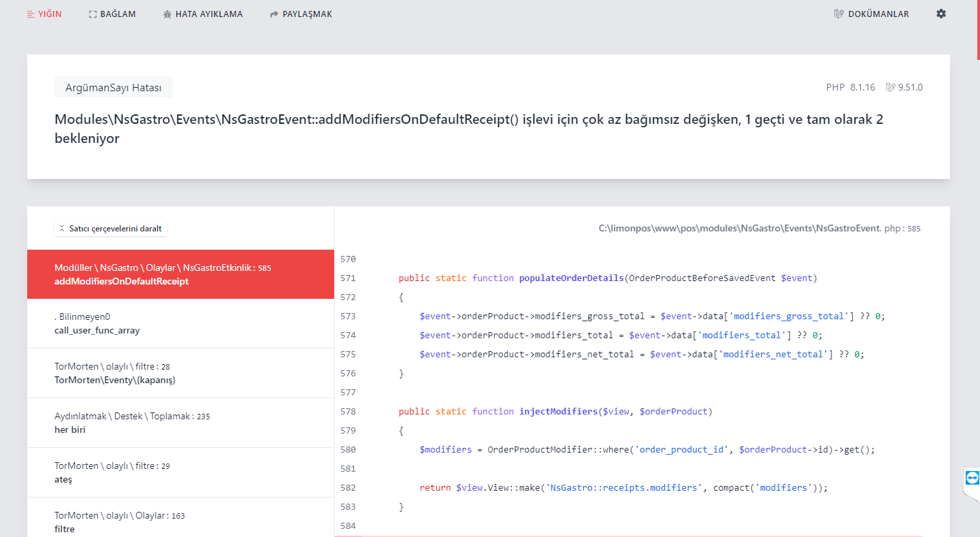Open the Ignition settings gear
The image size is (980, 537).
point(941,13)
